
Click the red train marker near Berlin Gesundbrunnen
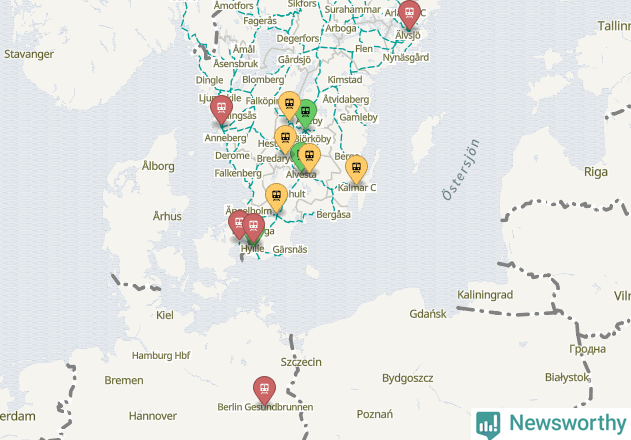pyautogui.click(x=264, y=390)
